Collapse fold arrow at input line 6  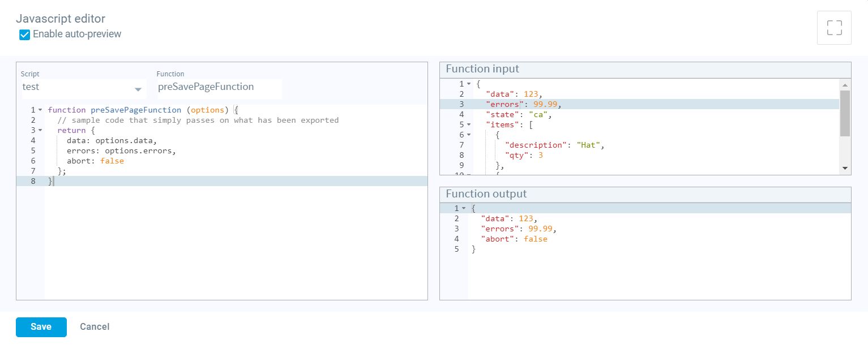tap(469, 135)
